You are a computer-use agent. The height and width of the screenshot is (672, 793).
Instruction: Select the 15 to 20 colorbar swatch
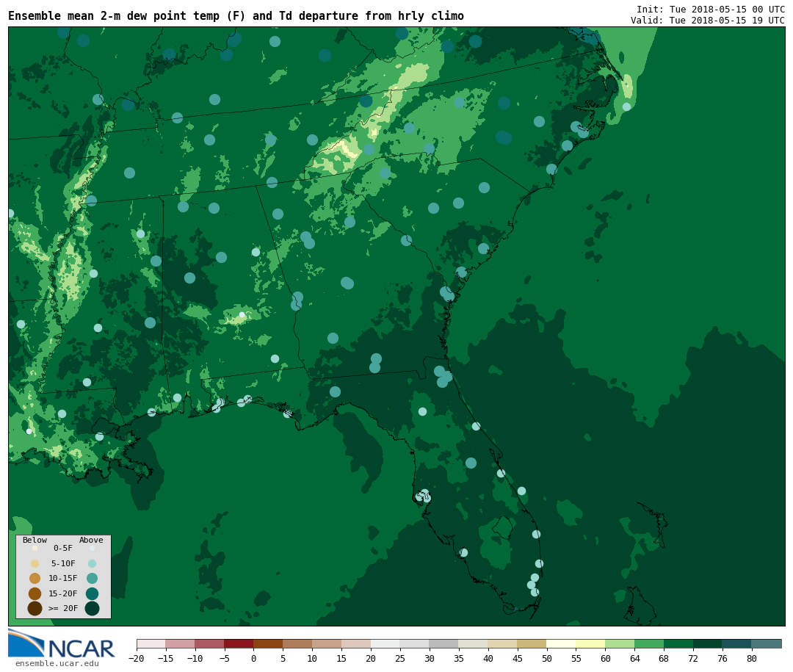[357, 643]
